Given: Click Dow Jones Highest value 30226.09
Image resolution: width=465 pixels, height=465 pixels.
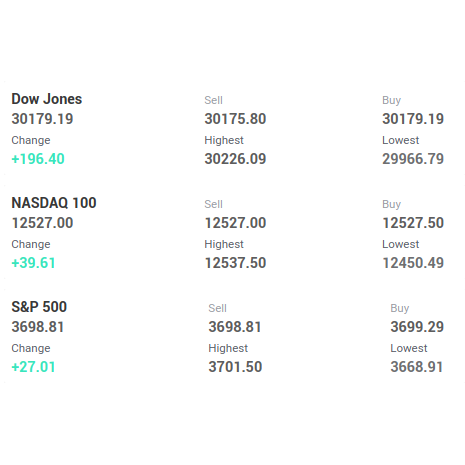Looking at the screenshot, I should pos(235,159).
